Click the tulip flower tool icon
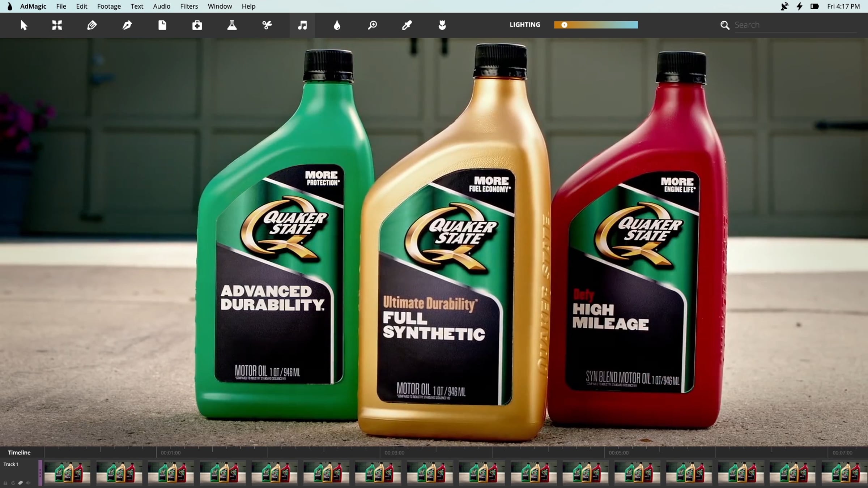The image size is (868, 488). 442,25
